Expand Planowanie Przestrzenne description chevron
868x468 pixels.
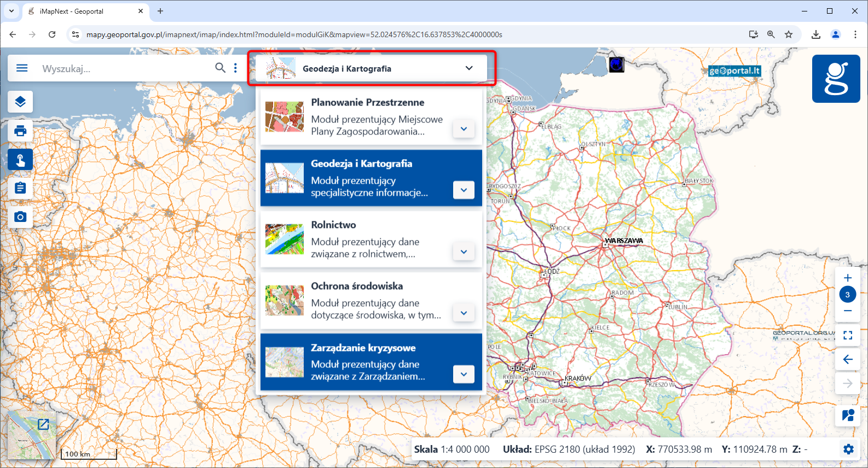[464, 129]
